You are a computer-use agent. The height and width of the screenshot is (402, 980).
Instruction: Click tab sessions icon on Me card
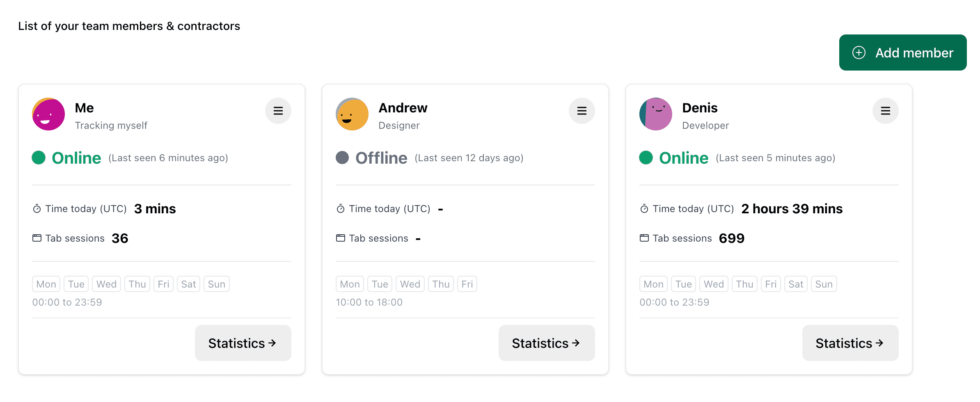tap(37, 238)
